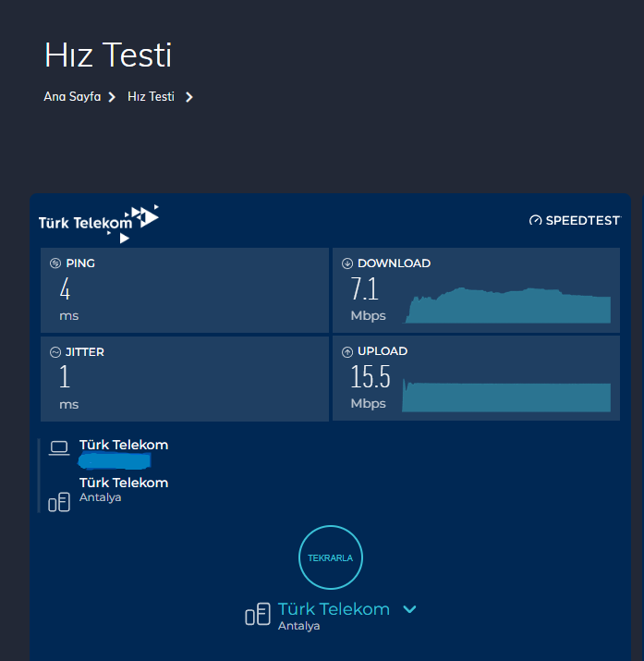Click the SPEEDTEST logo
This screenshot has height=661, width=644.
coord(575,220)
